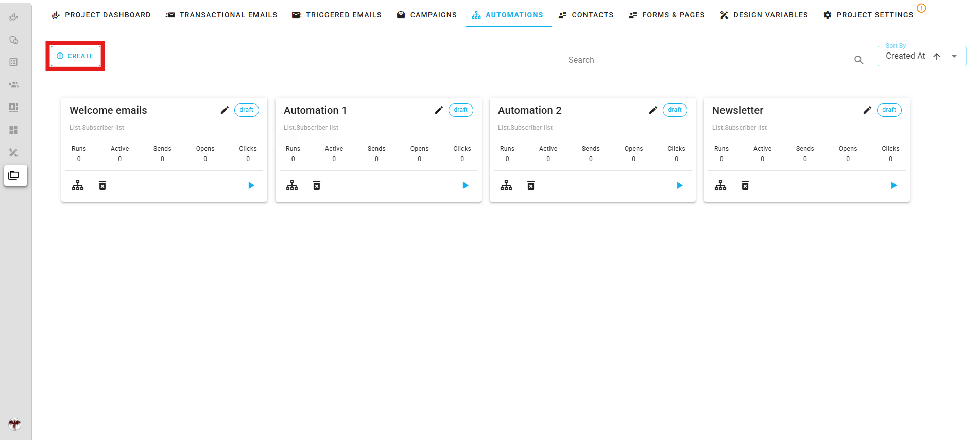This screenshot has width=980, height=440.
Task: Click the Newsletter card title
Action: (737, 110)
